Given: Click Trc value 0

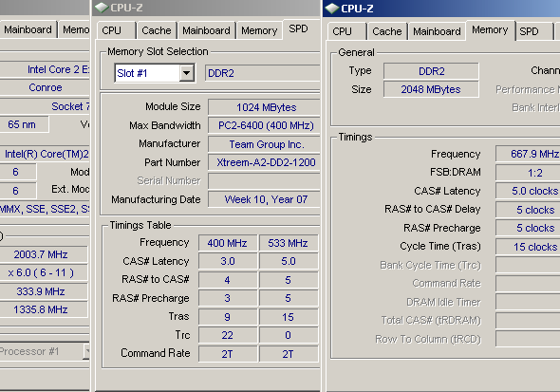Looking at the screenshot, I should pyautogui.click(x=289, y=335).
